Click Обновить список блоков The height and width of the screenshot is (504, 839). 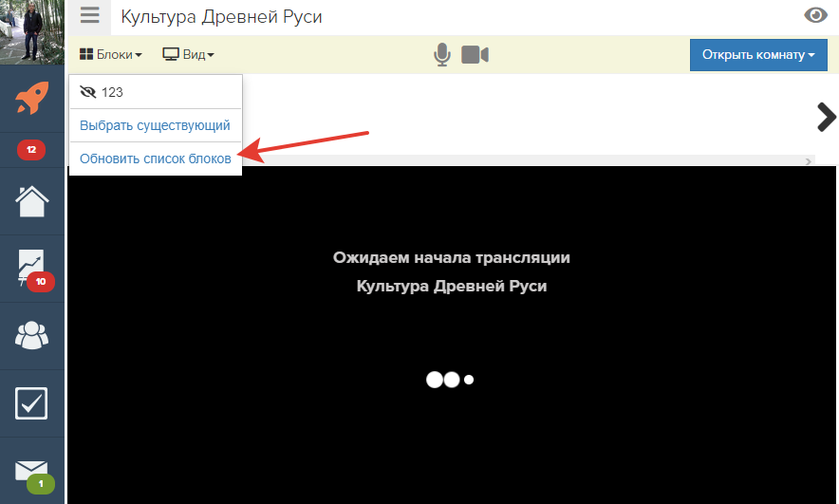pos(155,159)
